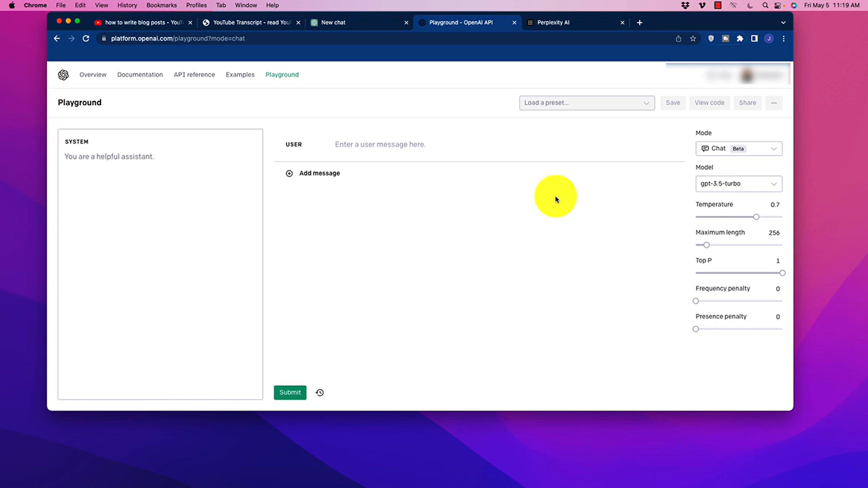Open new browser tab with plus

click(639, 23)
